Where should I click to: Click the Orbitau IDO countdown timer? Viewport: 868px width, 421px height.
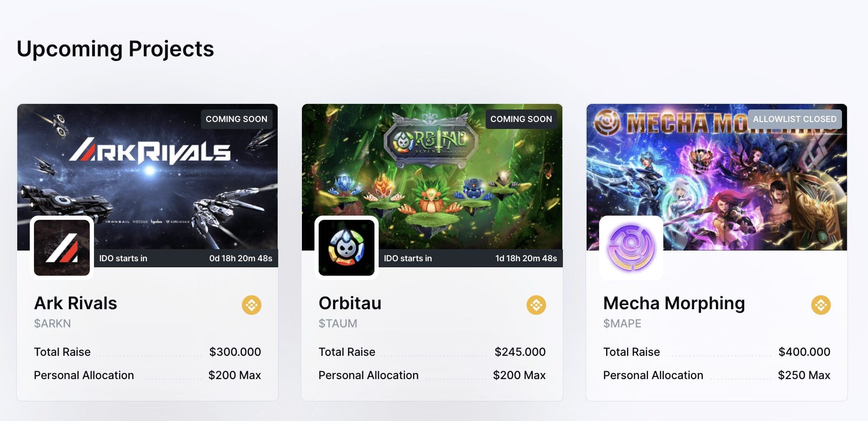[x=526, y=258]
